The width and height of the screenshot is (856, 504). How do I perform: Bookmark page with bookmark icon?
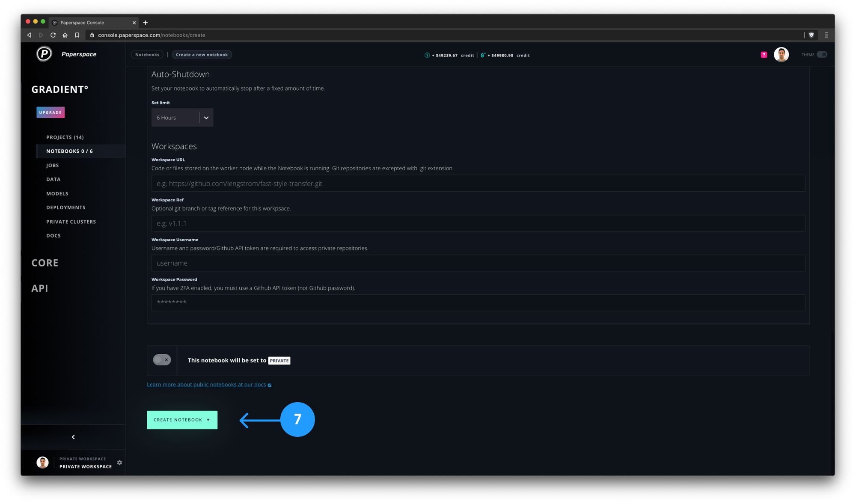[77, 35]
